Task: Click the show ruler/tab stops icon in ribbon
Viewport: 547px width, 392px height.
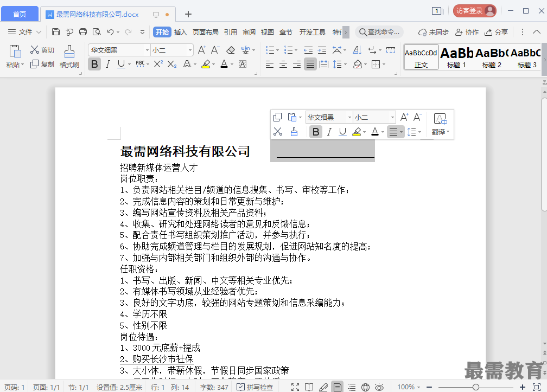Action: [x=391, y=50]
